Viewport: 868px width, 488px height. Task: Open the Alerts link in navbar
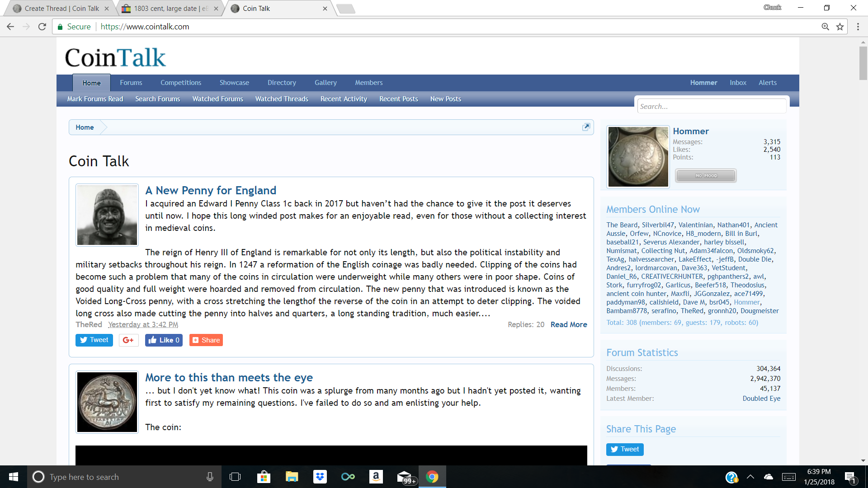[767, 83]
